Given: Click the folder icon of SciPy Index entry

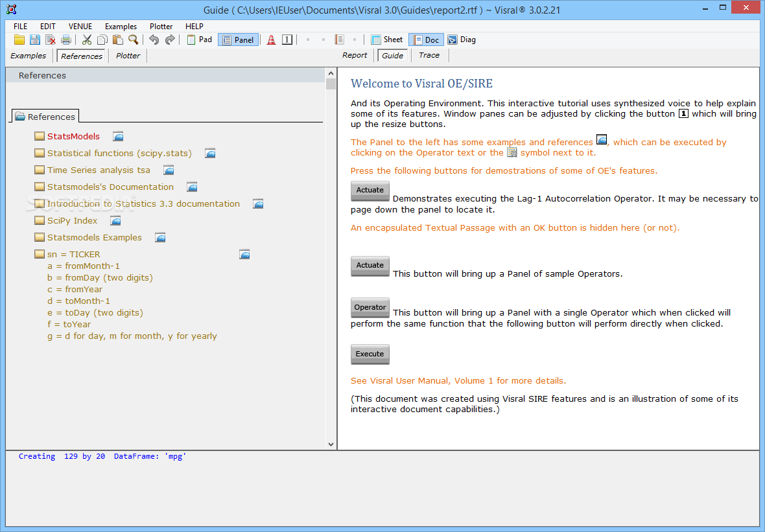Looking at the screenshot, I should click(x=40, y=220).
